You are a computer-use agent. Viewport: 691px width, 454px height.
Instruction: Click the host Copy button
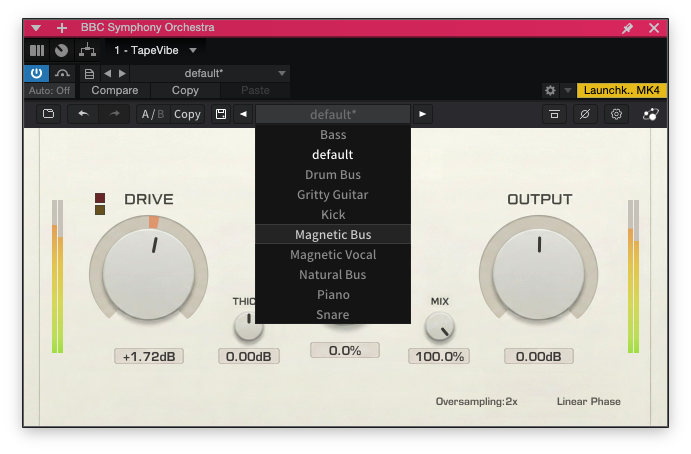click(185, 90)
